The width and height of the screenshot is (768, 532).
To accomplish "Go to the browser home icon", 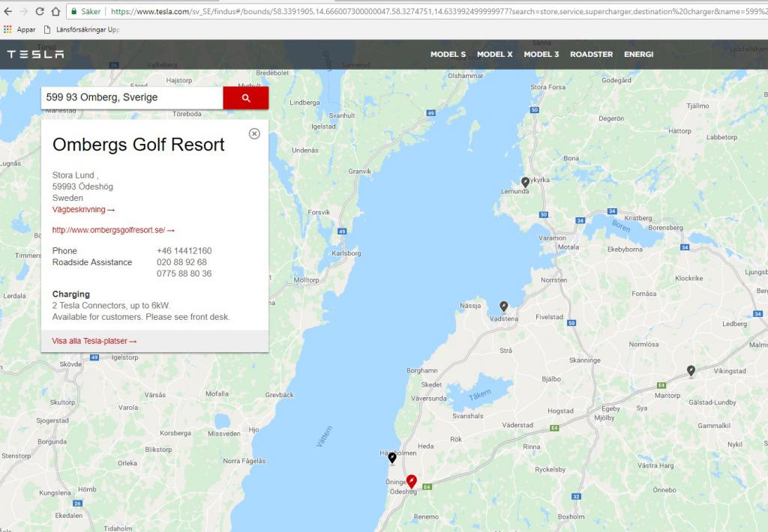I will coord(55,11).
